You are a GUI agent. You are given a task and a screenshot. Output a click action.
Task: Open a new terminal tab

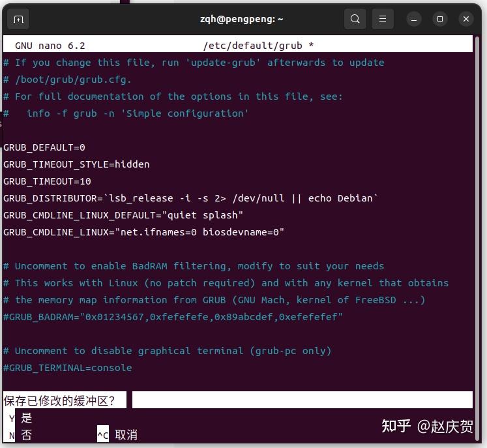18,20
